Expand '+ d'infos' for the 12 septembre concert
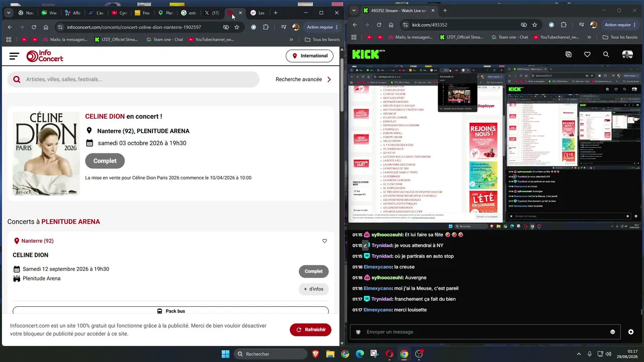Screen dimensions: 644x362 [313, 289]
